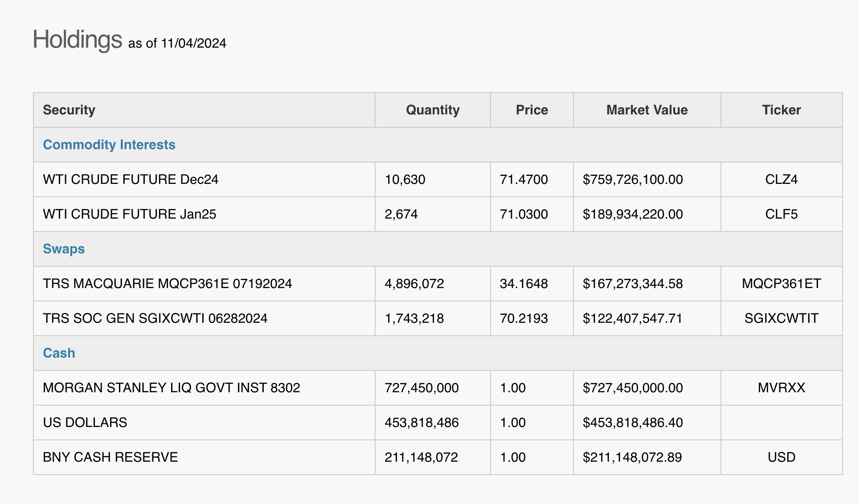Click the Holdings page heading
This screenshot has height=504, width=859.
point(78,40)
